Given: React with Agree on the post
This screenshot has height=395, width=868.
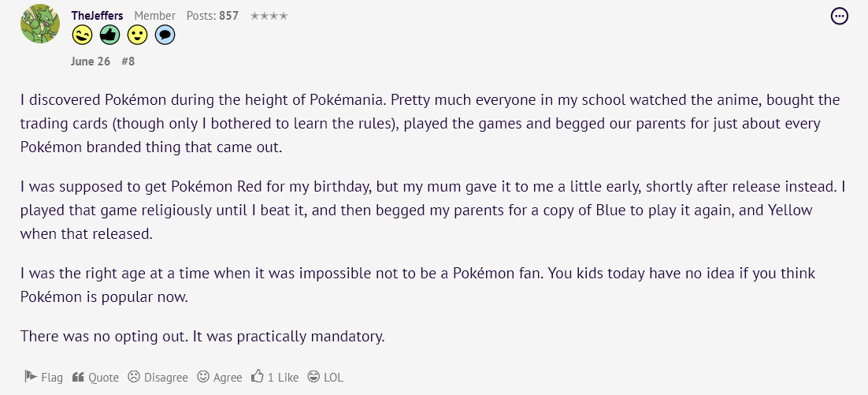Looking at the screenshot, I should point(220,378).
